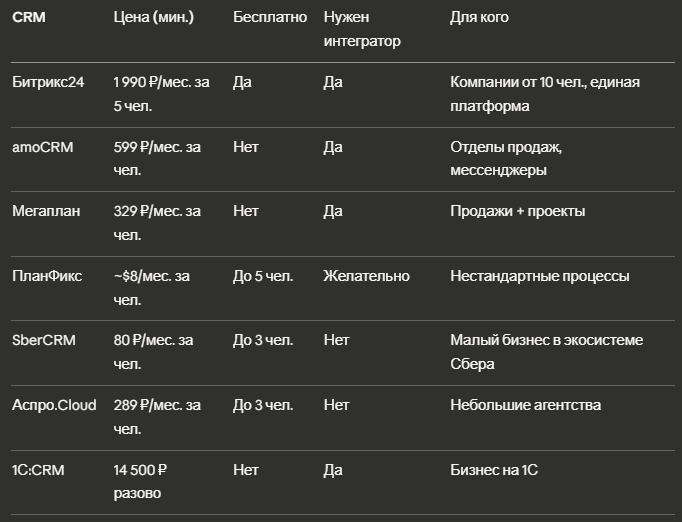Select the "Бесплатно" column header
The width and height of the screenshot is (682, 522).
click(x=270, y=18)
